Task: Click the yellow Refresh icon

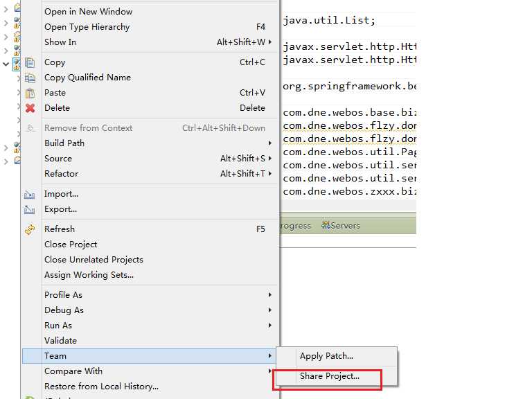Action: [x=30, y=230]
